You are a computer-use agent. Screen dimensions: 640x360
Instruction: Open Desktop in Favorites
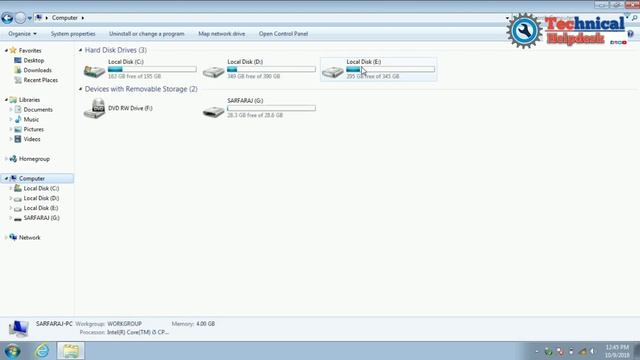point(33,60)
